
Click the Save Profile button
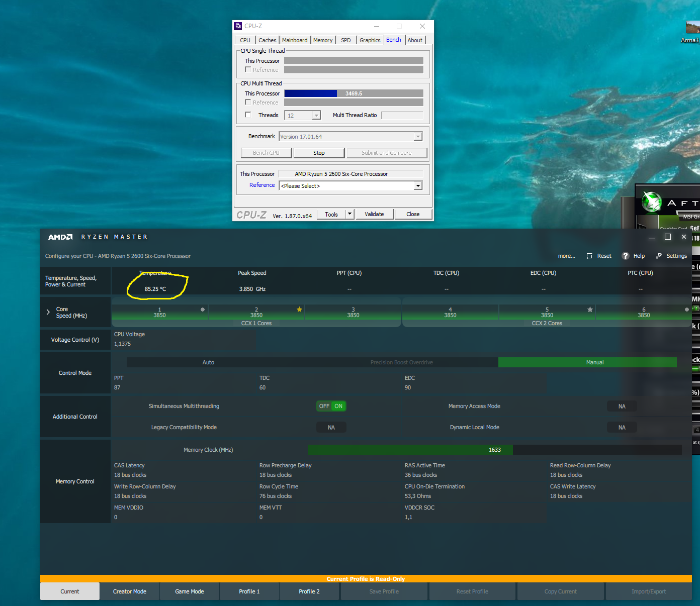click(x=384, y=591)
